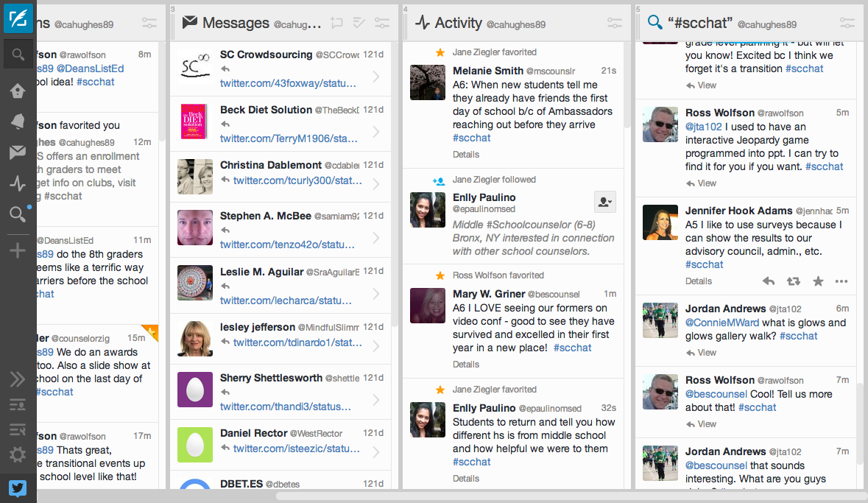
Task: Reply to Jennifer Hook Adams tweet
Action: pyautogui.click(x=769, y=281)
